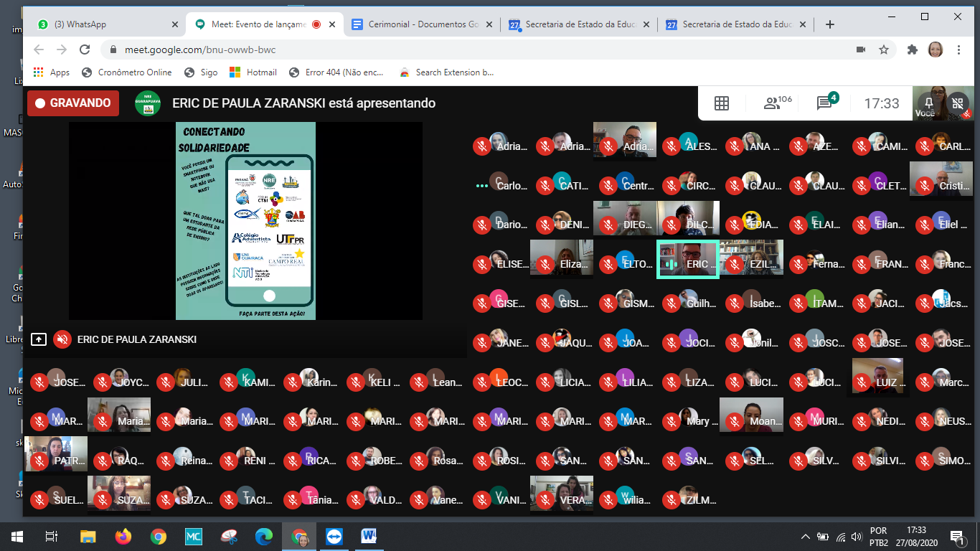980x551 pixels.
Task: Open the Meet chat messages panel
Action: tap(826, 103)
